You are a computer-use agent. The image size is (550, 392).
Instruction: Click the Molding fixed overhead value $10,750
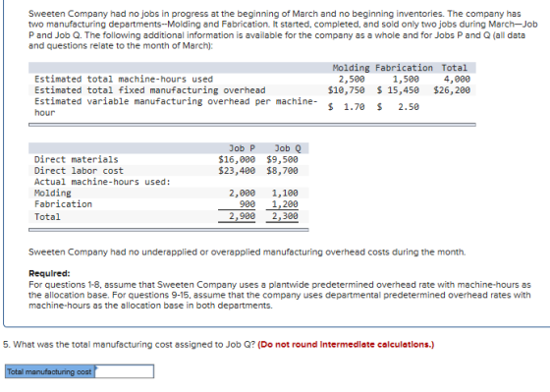click(x=346, y=90)
